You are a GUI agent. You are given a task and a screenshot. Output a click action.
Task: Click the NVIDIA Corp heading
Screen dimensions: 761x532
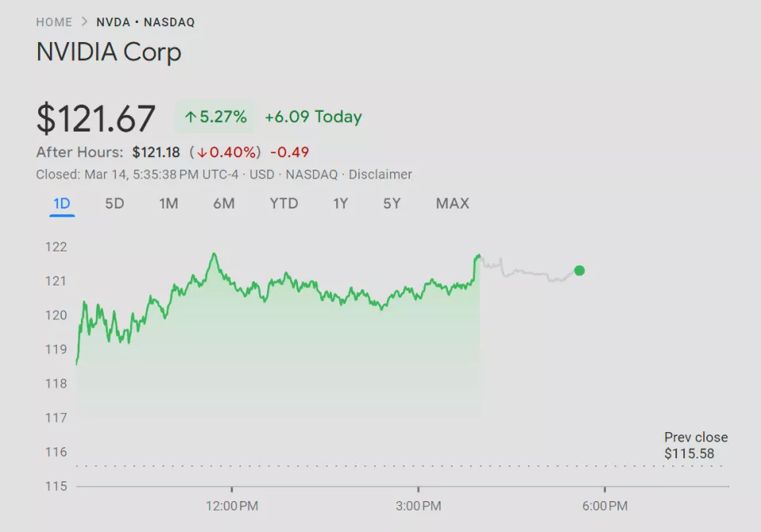point(109,52)
